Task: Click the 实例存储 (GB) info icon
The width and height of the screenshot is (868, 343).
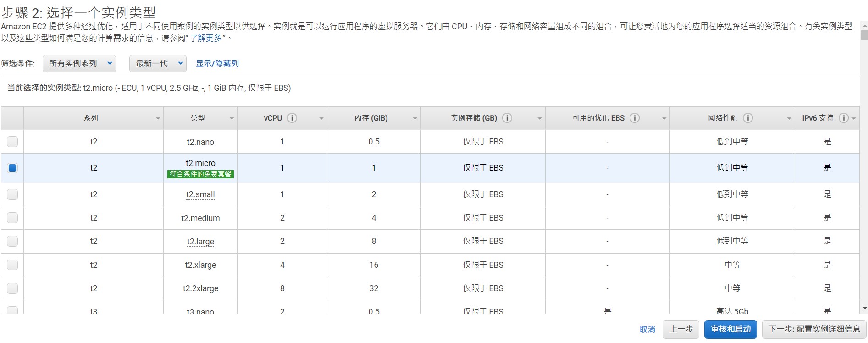Action: (507, 118)
